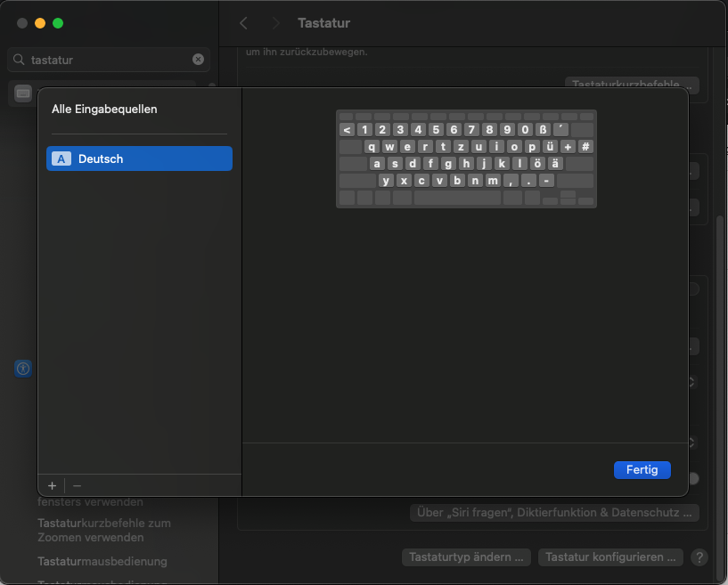Click the vertical scrollbar on the right
This screenshot has width=728, height=585.
coord(721,267)
